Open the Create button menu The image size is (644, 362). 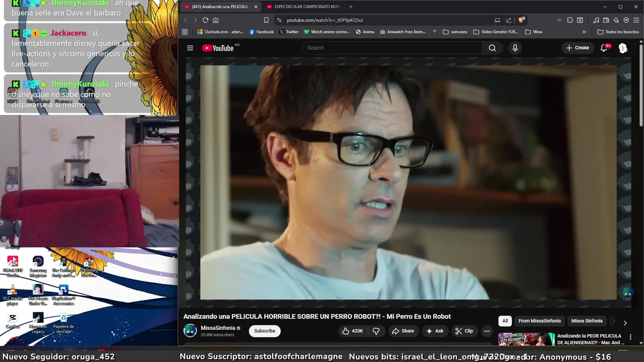point(577,48)
